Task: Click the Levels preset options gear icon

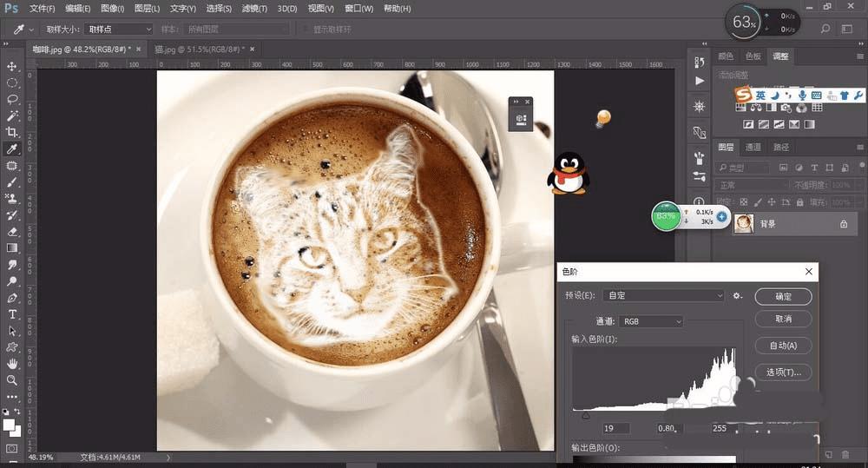Action: pyautogui.click(x=738, y=296)
